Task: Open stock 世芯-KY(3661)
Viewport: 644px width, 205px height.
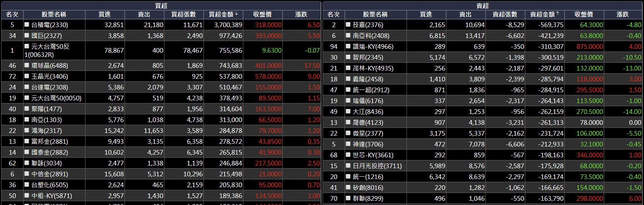Action: coord(373,155)
